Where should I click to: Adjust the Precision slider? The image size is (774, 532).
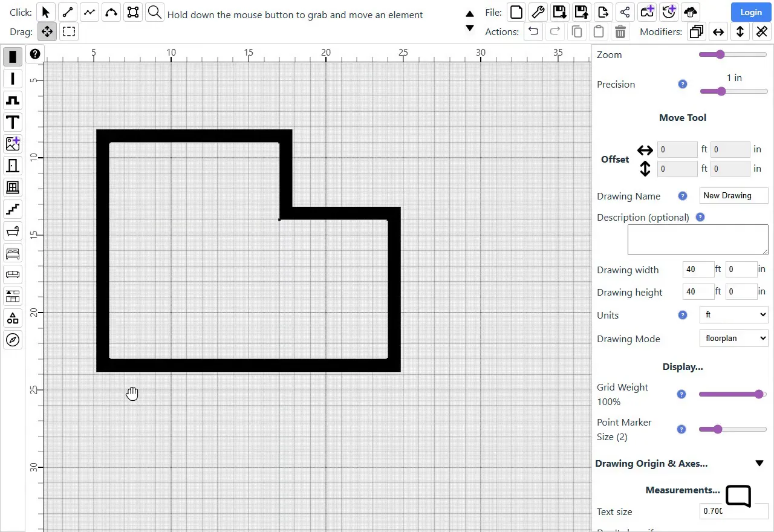(x=733, y=91)
